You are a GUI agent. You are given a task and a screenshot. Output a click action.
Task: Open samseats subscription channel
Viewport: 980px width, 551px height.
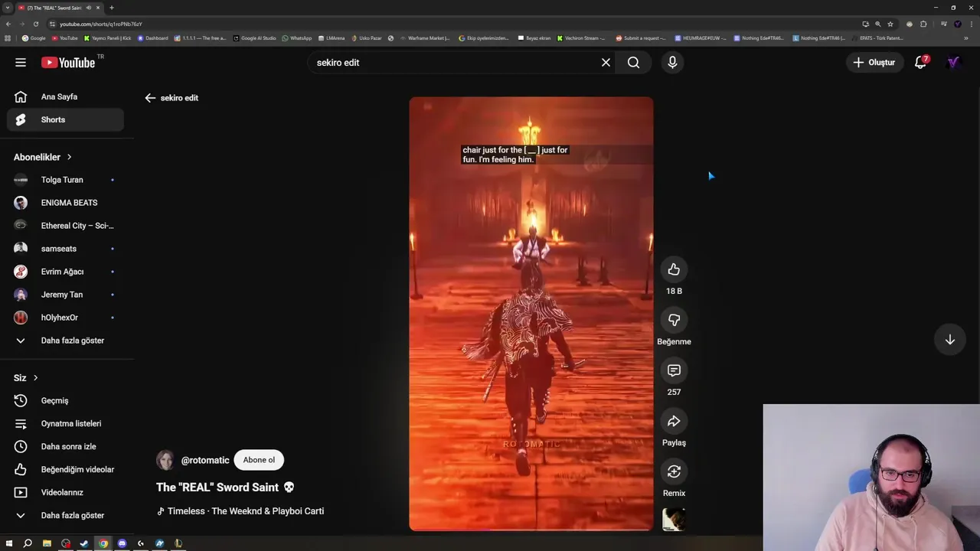66,249
